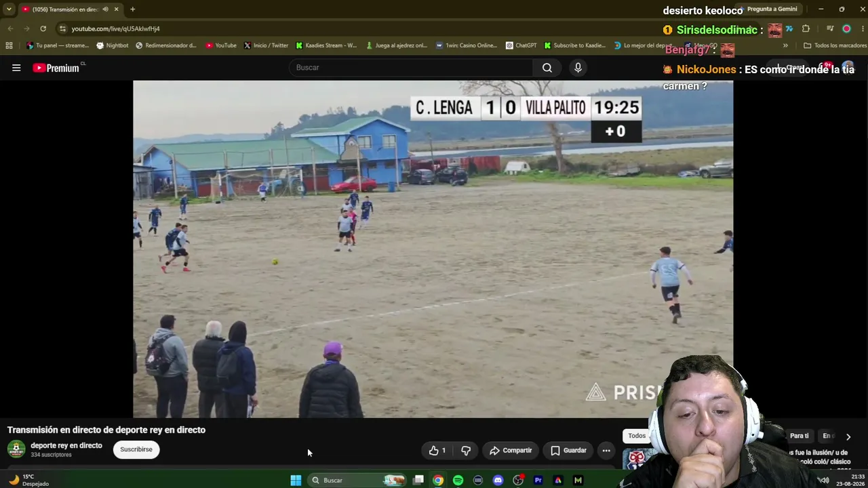Screen dimensions: 868x488
Task: Save the video with Guardar
Action: tap(568, 451)
